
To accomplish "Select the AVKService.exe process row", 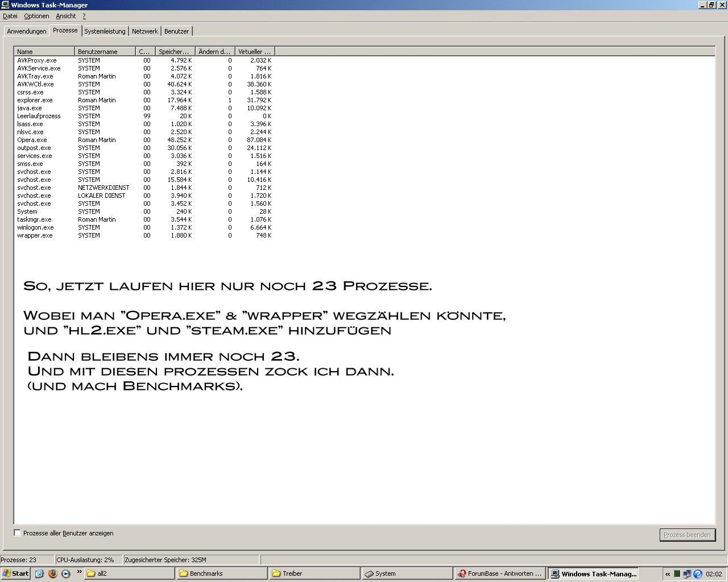I will [x=144, y=68].
